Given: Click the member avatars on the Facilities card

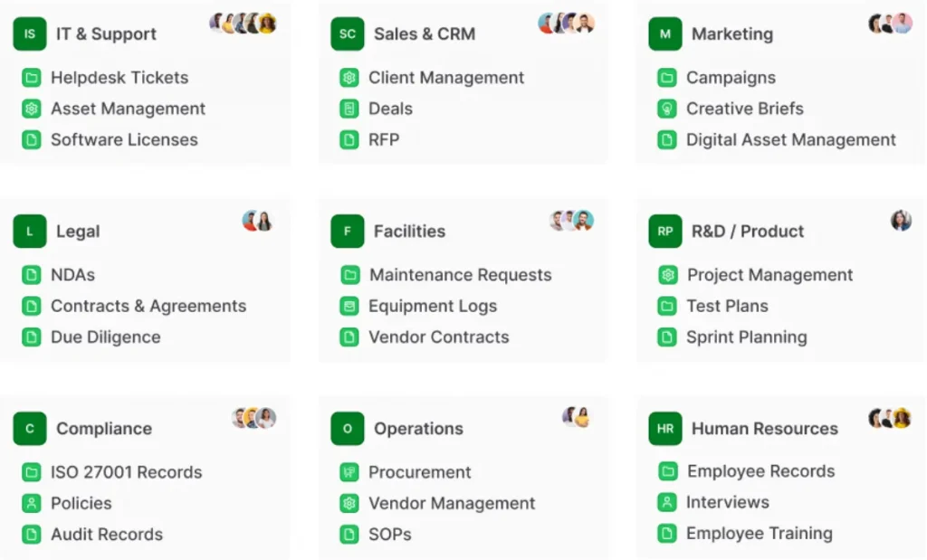Looking at the screenshot, I should point(571,221).
